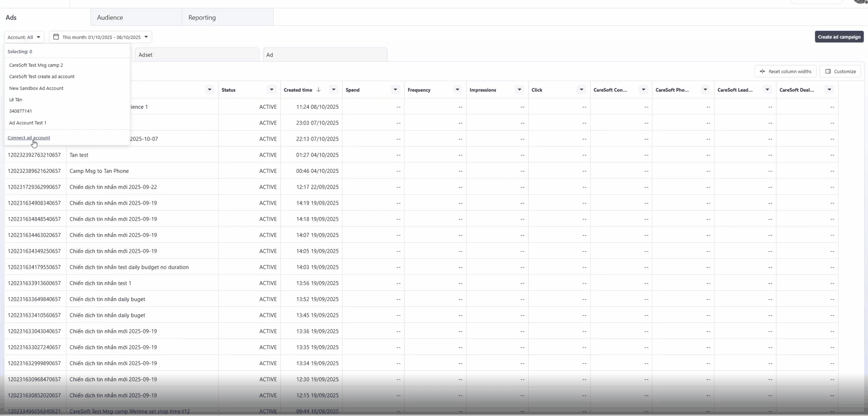Expand the Account: All dropdown
Viewport: 868px width, 416px height.
[x=24, y=37]
